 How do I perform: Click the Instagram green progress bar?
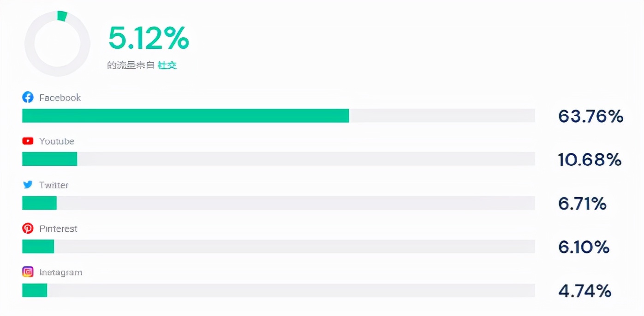[35, 290]
